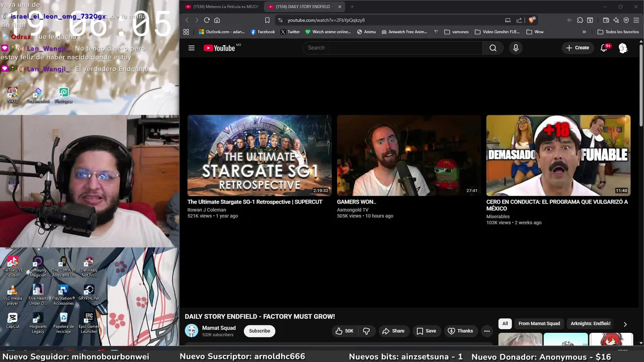The width and height of the screenshot is (644, 362).
Task: Go to the YouTube home logo
Action: (219, 48)
